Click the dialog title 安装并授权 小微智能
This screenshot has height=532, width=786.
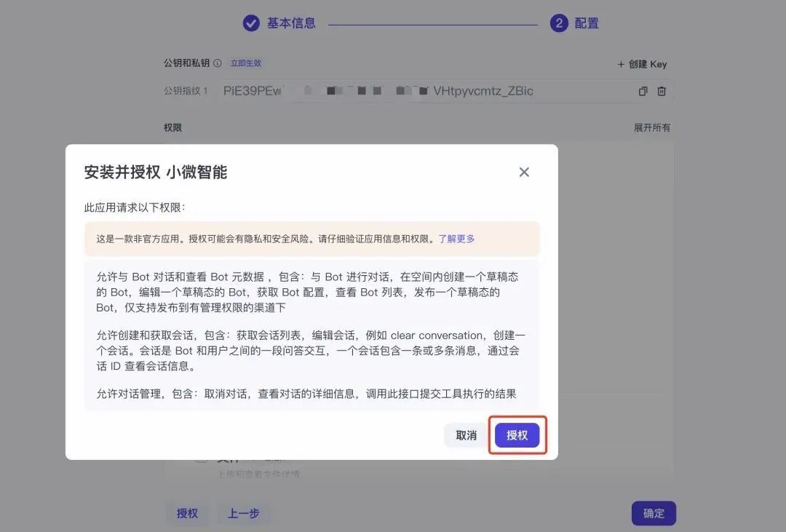pyautogui.click(x=156, y=172)
